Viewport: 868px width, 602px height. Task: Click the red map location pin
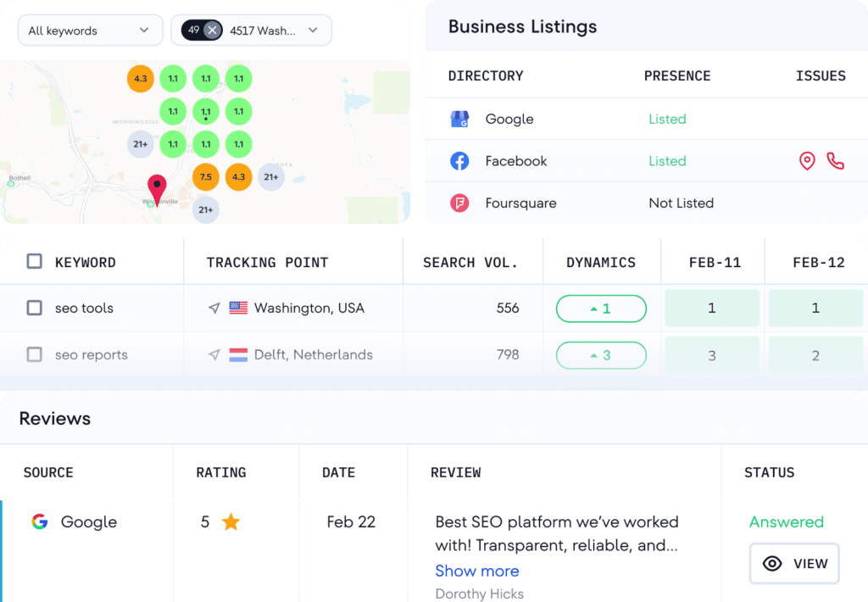tap(157, 188)
